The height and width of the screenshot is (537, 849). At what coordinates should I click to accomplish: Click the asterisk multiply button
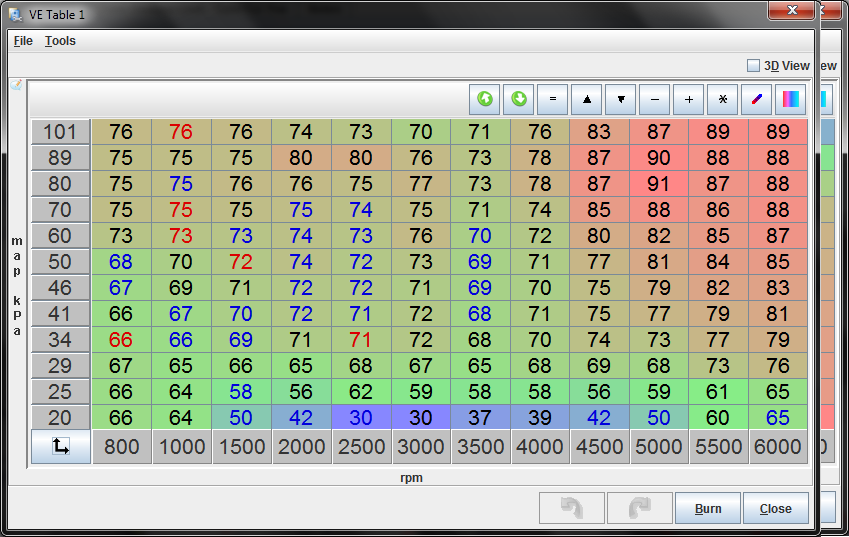click(722, 99)
